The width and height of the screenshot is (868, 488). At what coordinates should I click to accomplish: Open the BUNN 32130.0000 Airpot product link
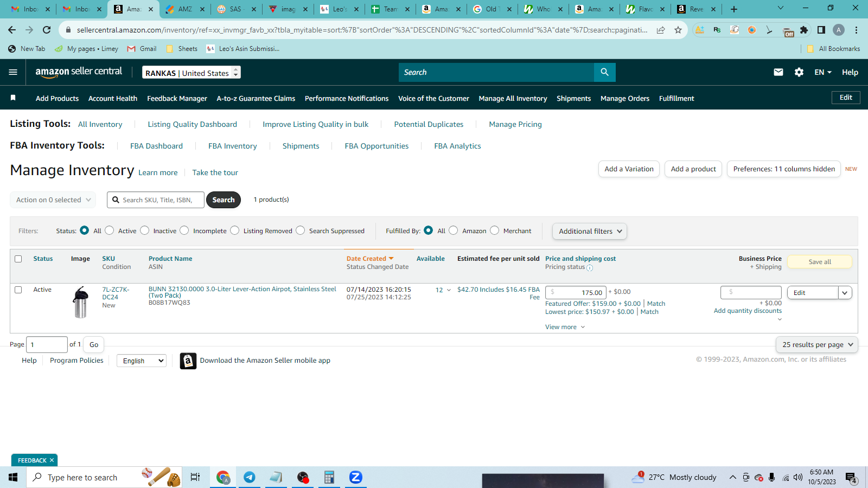point(242,292)
